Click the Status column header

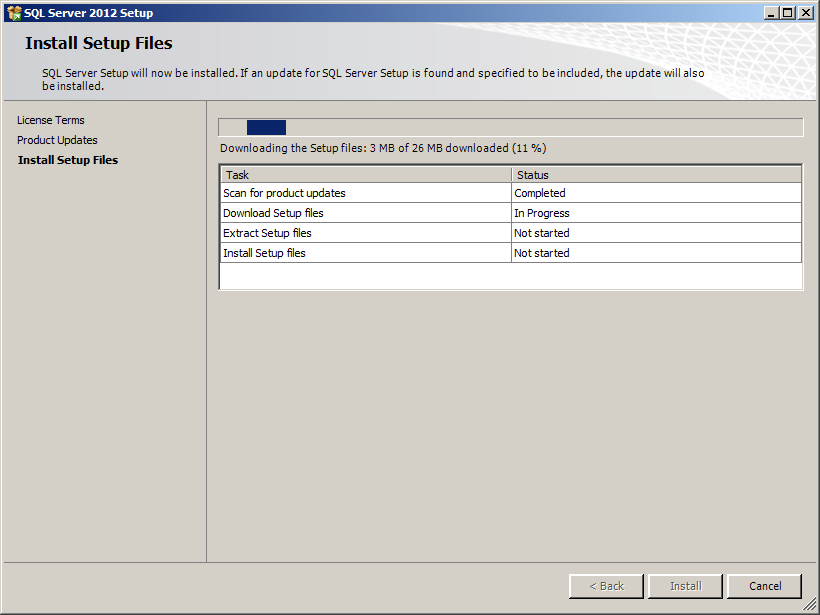pos(656,175)
